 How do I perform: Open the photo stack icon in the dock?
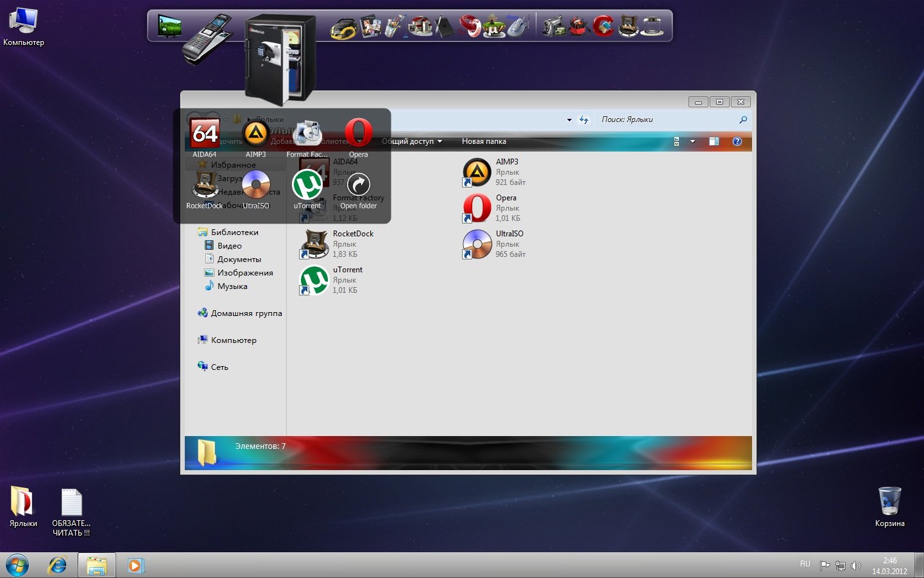click(x=371, y=27)
